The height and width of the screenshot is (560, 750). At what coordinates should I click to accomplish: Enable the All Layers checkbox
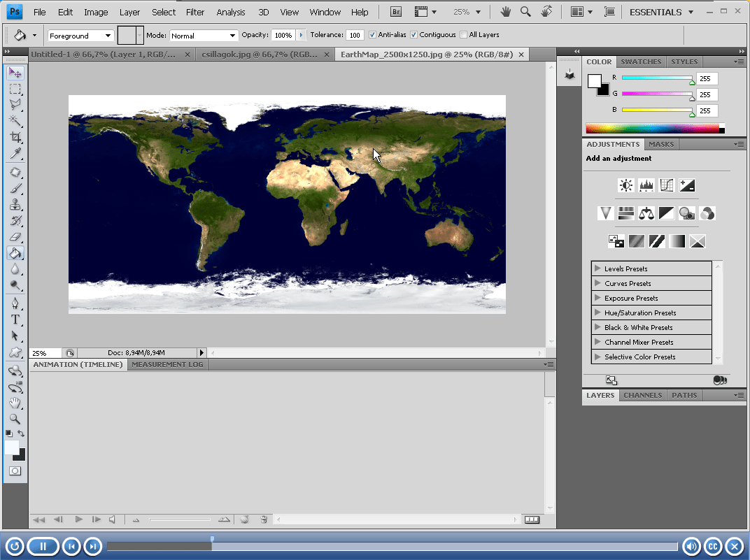coord(463,35)
